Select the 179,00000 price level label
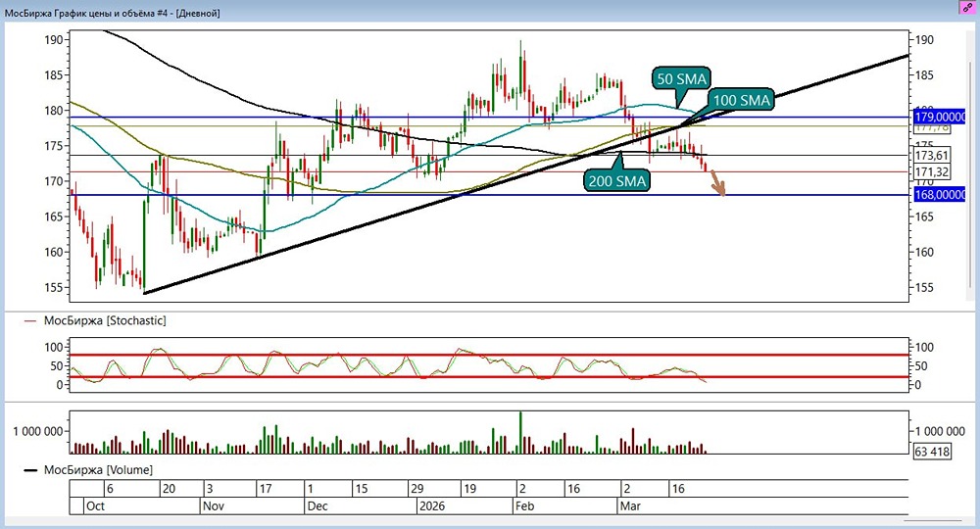Viewport: 980px width, 529px height. click(x=945, y=117)
